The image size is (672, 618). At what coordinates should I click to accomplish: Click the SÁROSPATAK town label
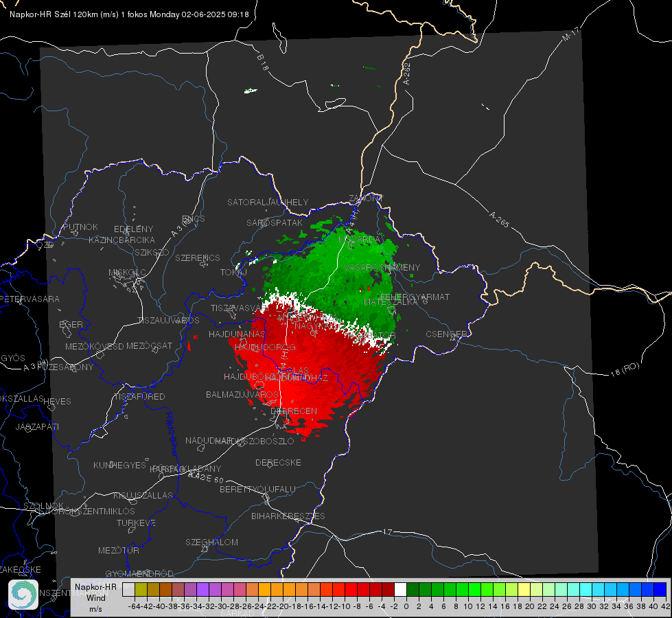pos(275,222)
